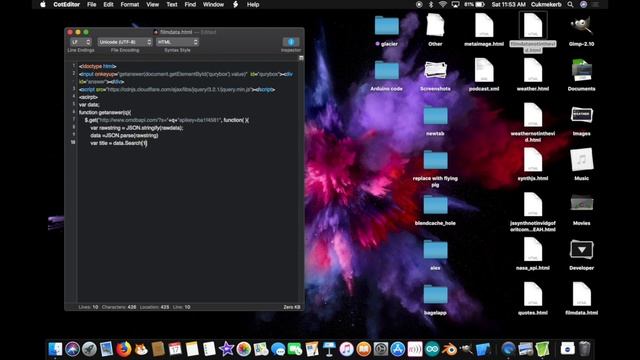Viewport: 640px width, 360px height.
Task: Open Messages in the dock
Action: tap(278, 349)
